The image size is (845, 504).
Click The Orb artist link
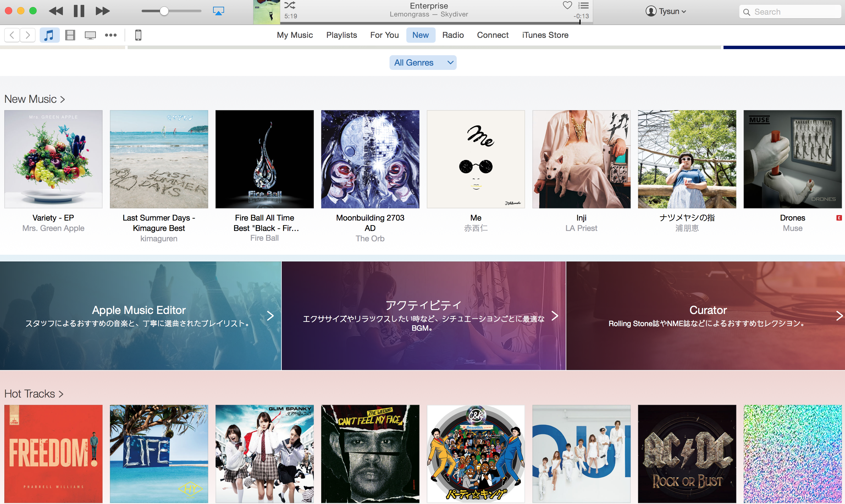tap(370, 238)
